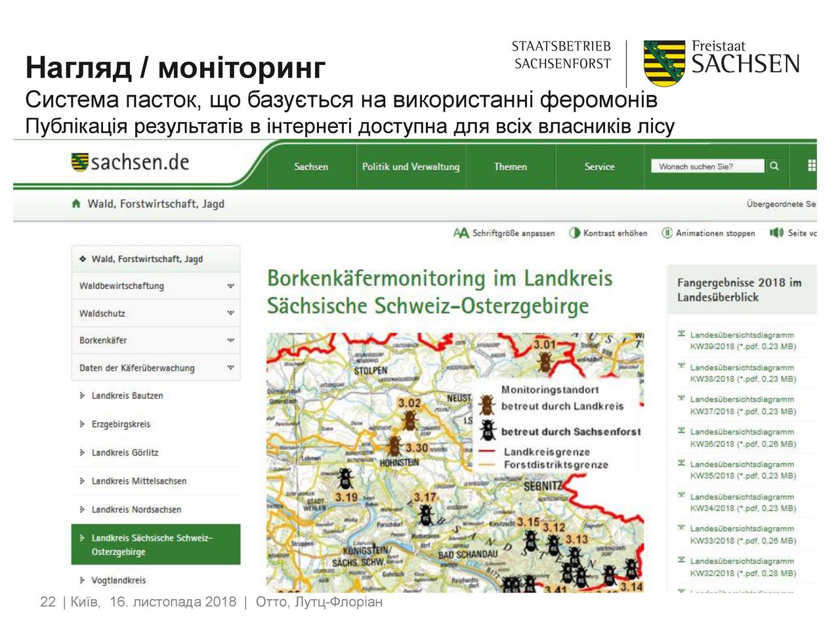840x630 pixels.
Task: Collapse the Daten der Käferüberwachung chevron
Action: [230, 368]
